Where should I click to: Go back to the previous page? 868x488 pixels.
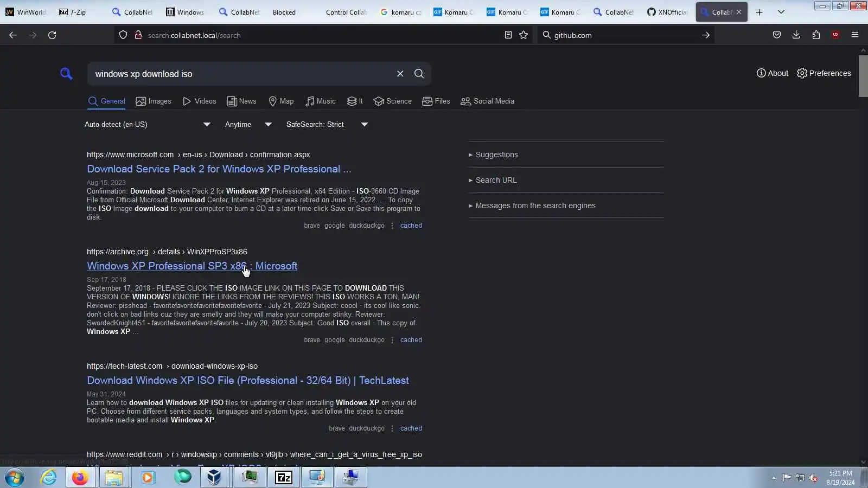coord(13,35)
